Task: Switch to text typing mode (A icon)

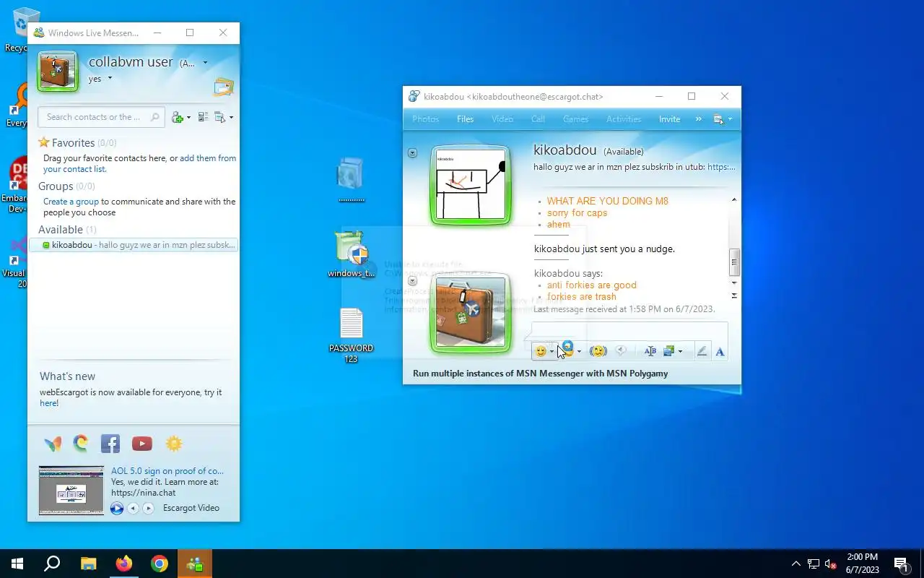Action: click(x=720, y=352)
